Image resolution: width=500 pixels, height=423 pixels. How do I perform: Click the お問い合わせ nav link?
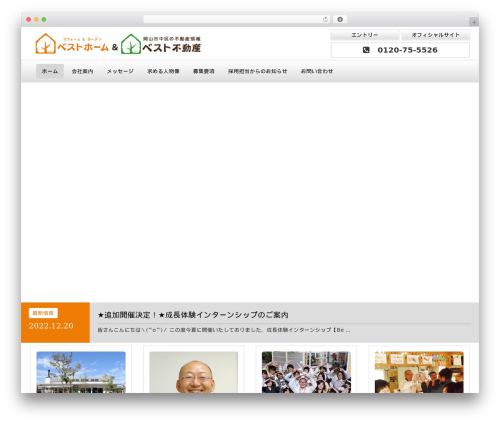click(x=317, y=71)
